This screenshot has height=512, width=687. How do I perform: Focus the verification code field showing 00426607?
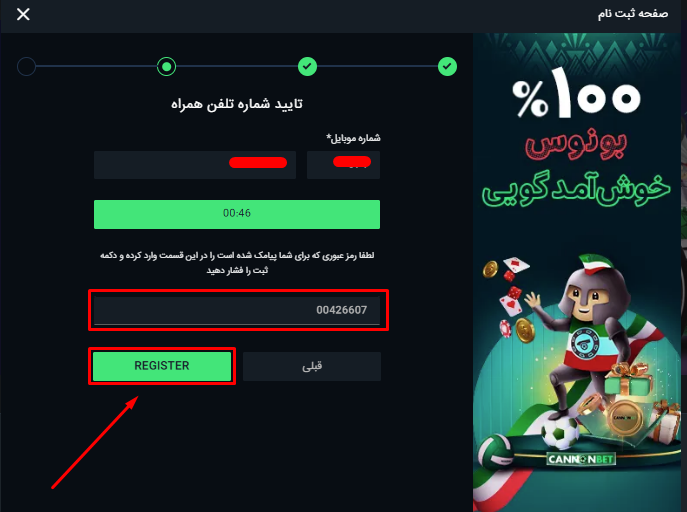click(237, 311)
